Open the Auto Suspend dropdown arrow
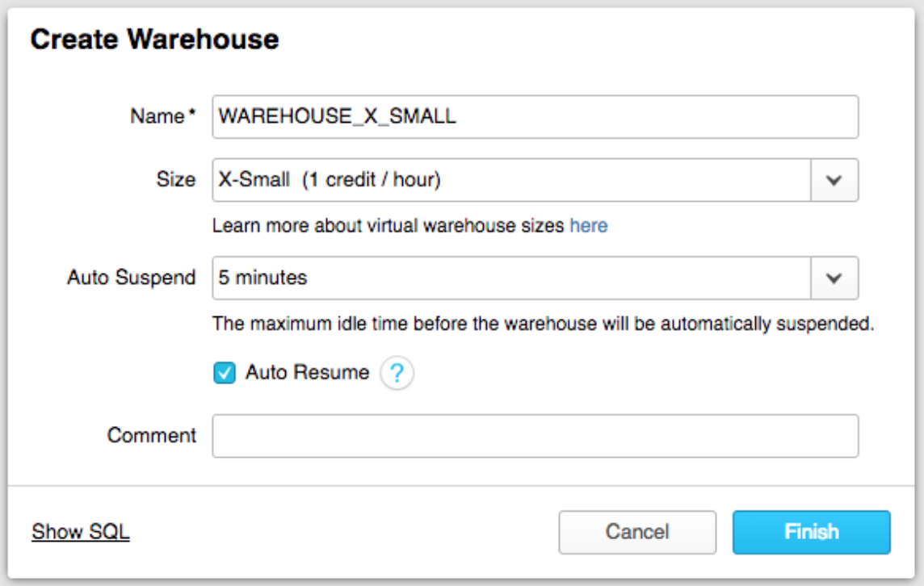Image resolution: width=924 pixels, height=586 pixels. pos(834,278)
